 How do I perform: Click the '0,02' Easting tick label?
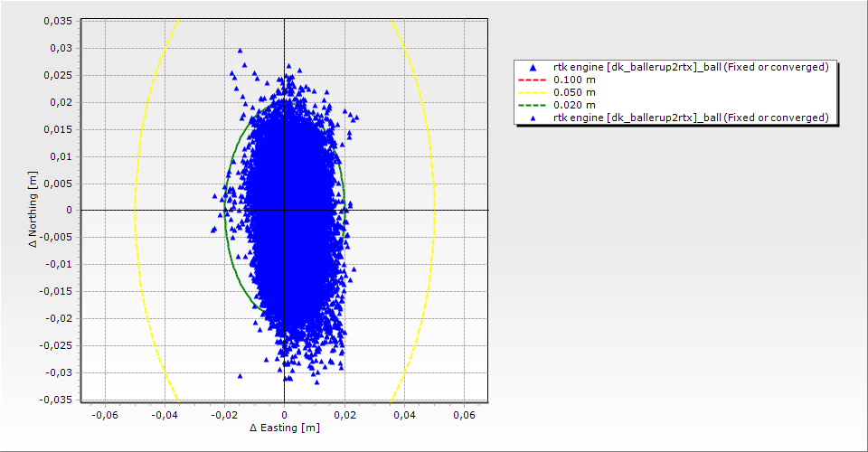(344, 415)
